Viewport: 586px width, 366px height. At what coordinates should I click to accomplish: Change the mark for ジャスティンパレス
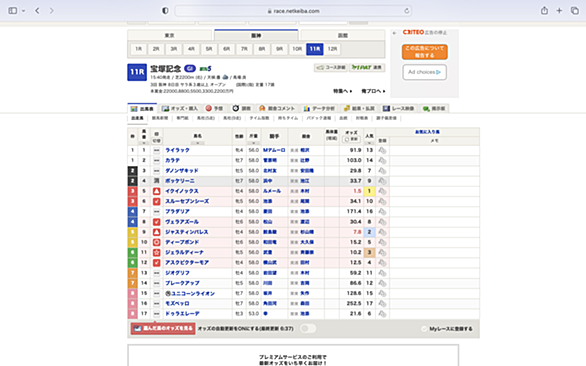pyautogui.click(x=157, y=232)
